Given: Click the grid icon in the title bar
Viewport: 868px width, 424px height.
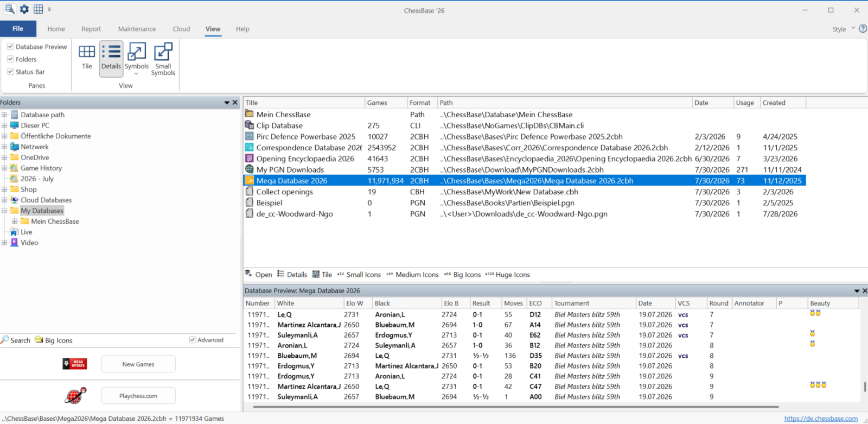Looking at the screenshot, I should pos(38,9).
